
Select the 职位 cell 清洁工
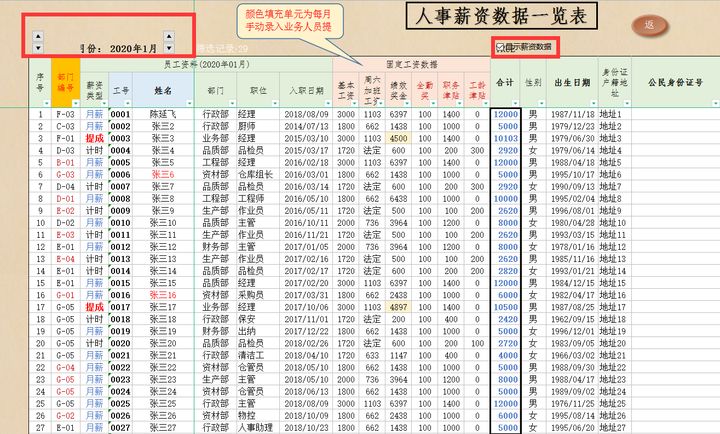click(x=258, y=355)
